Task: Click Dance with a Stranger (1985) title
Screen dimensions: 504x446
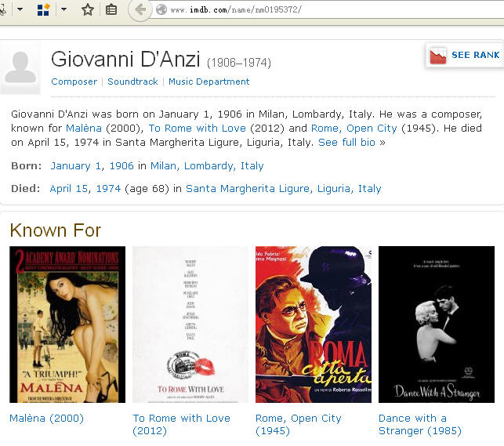Action: point(420,425)
